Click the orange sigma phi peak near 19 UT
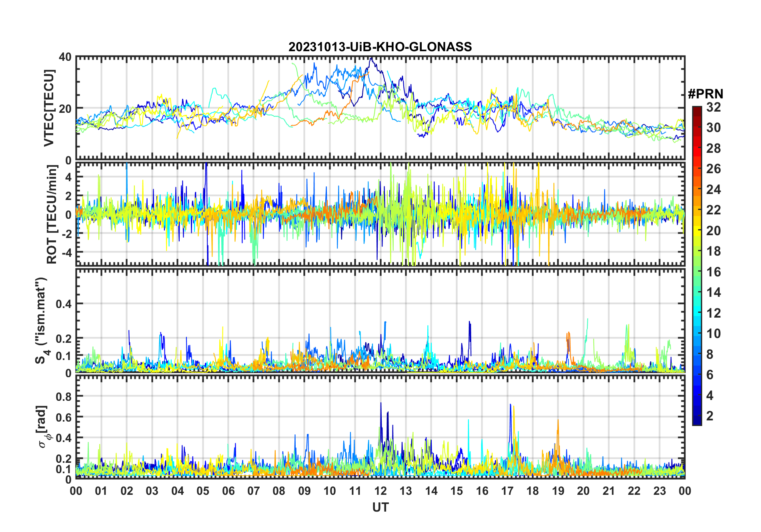 point(558,421)
